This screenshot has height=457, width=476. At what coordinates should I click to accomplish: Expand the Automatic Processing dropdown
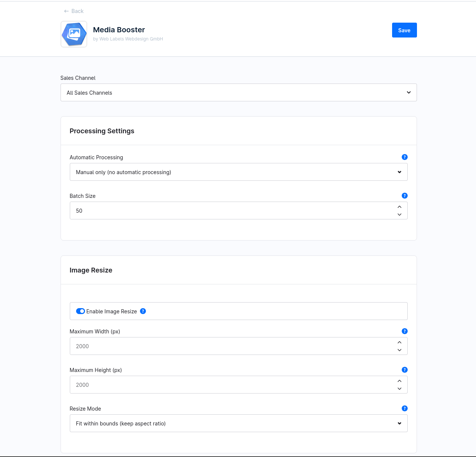point(238,172)
